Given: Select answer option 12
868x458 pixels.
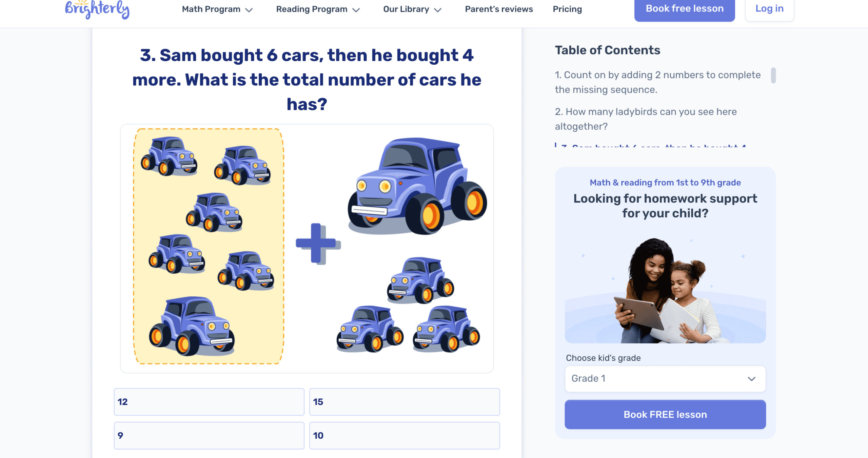Looking at the screenshot, I should click(x=209, y=402).
